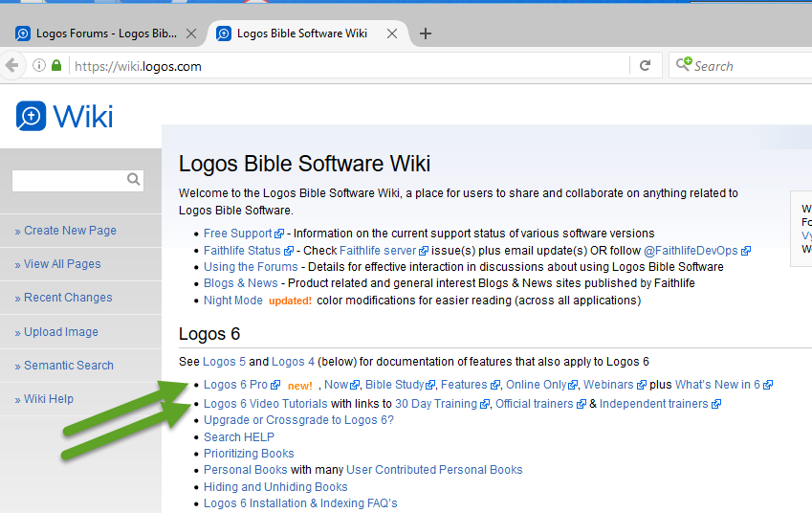
Task: Open the Prioritizing Books link
Action: click(249, 454)
